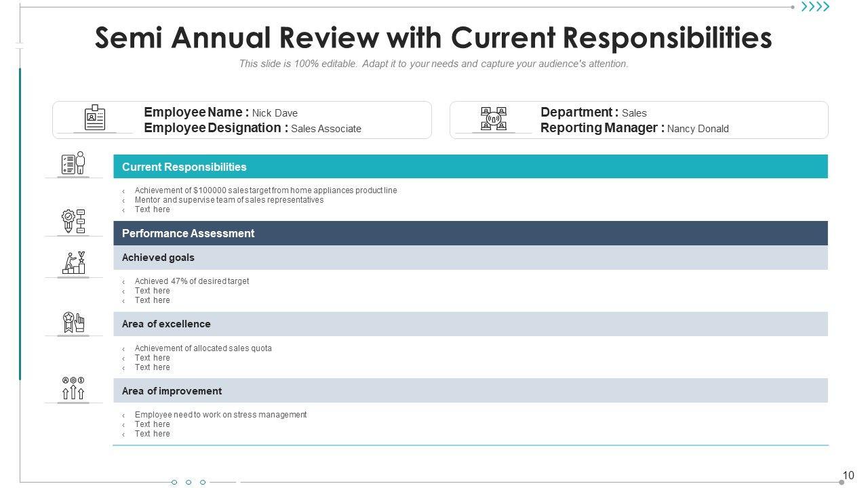Viewport: 868px width, 488px height.
Task: Click the Employee Name label
Action: (197, 113)
